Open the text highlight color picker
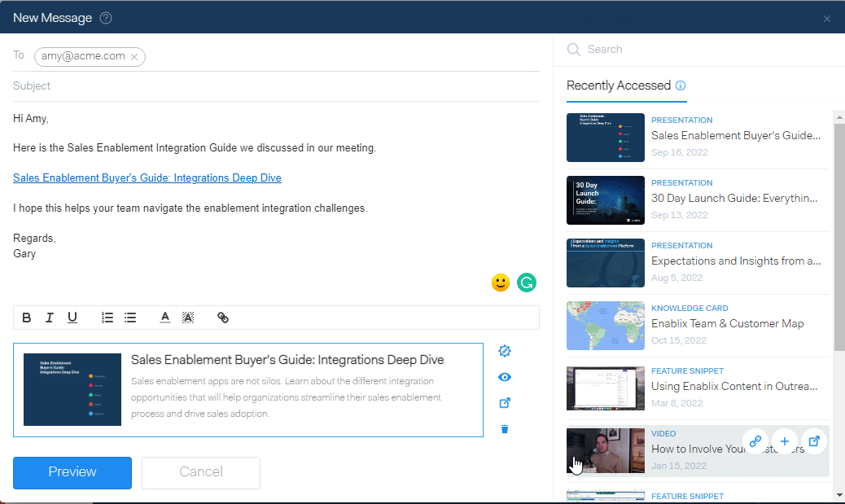Viewport: 845px width, 504px height. pos(187,318)
